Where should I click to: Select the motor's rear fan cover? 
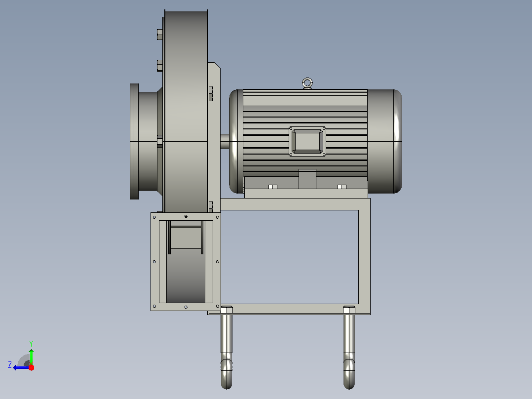(x=385, y=141)
